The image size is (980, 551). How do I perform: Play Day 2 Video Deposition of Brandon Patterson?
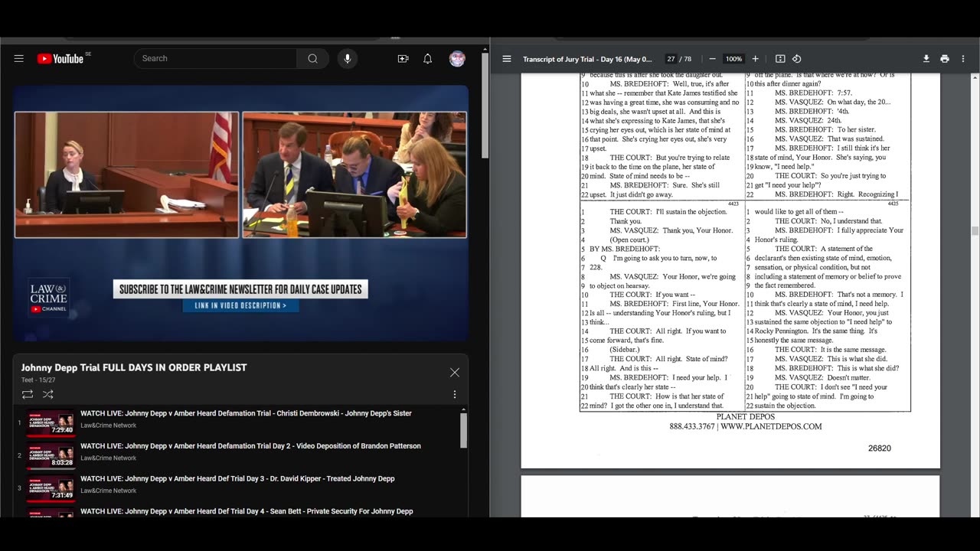pyautogui.click(x=250, y=446)
